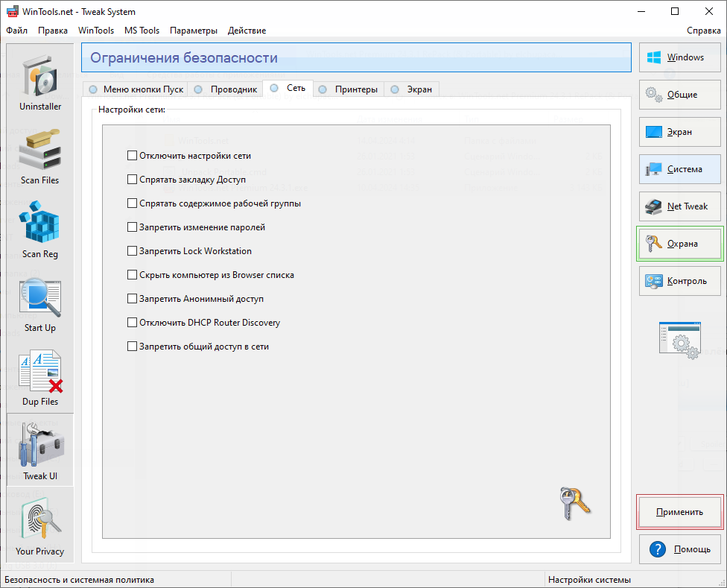The image size is (727, 588).
Task: Click the 'Net Tweak' category button
Action: pyautogui.click(x=680, y=206)
